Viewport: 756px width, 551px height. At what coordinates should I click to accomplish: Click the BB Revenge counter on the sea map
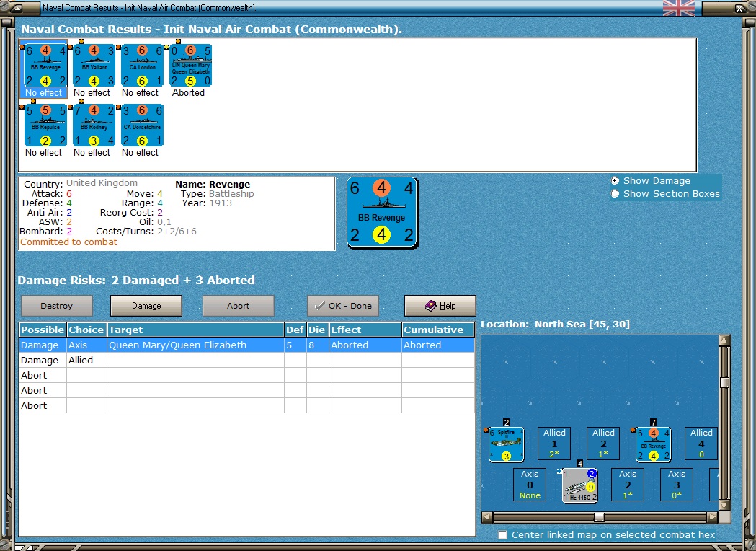pyautogui.click(x=654, y=444)
